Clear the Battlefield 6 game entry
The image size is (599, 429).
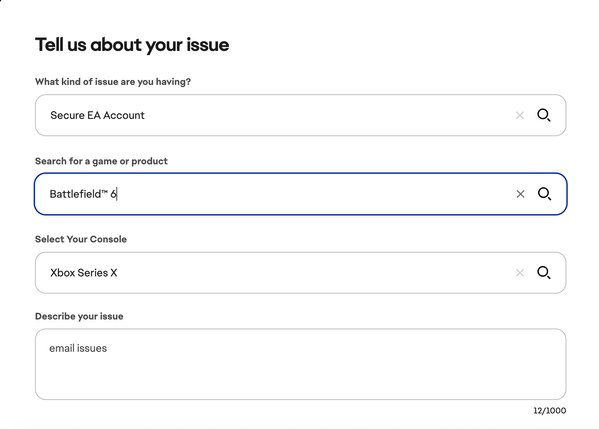(x=520, y=194)
